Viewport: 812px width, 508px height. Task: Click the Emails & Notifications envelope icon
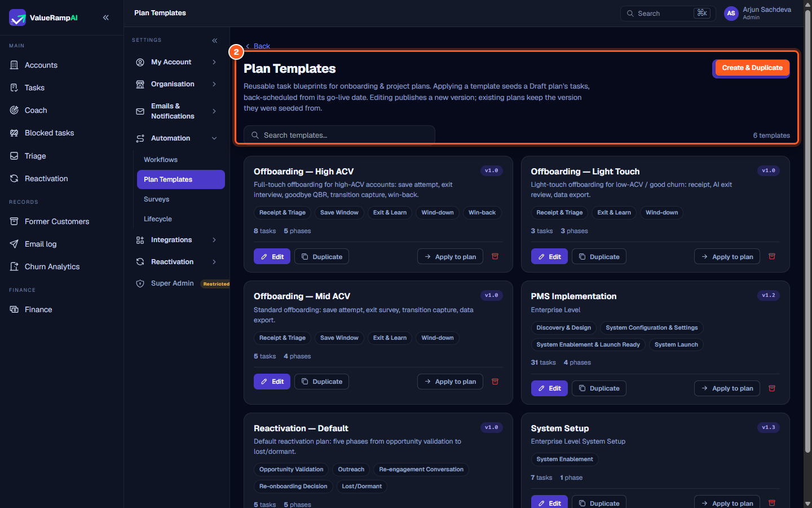[140, 111]
